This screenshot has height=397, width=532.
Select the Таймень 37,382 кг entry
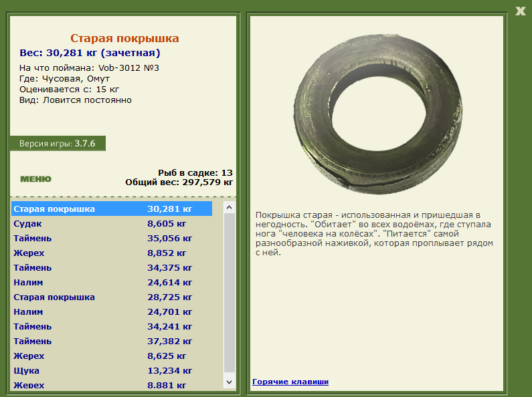(x=112, y=342)
